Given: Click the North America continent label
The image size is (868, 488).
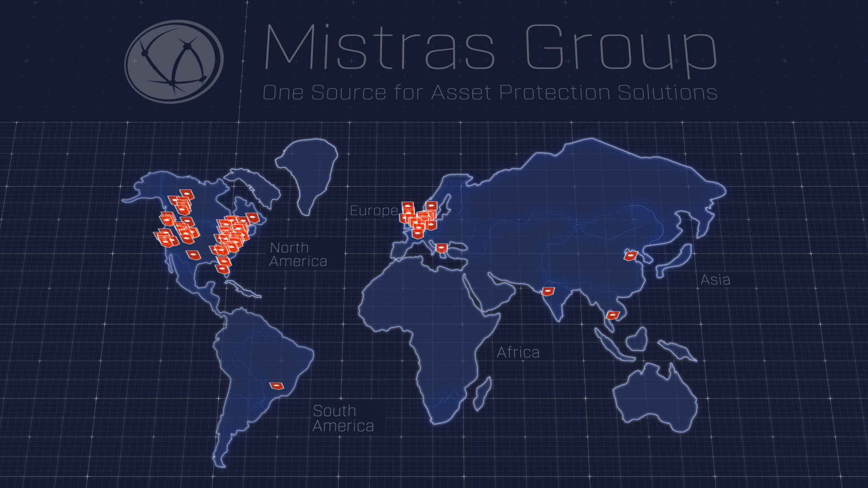Looking at the screenshot, I should [298, 254].
